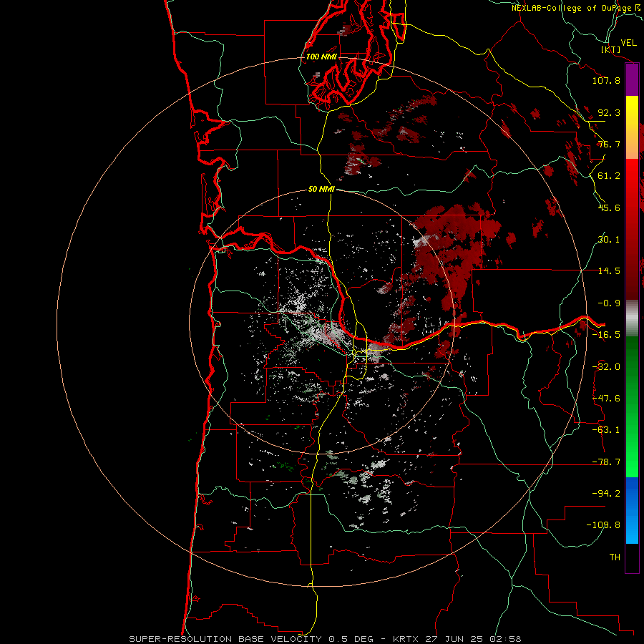644x644 pixels.
Task: Click the NEXLAB-College of DuPage title text
Action: 572,8
